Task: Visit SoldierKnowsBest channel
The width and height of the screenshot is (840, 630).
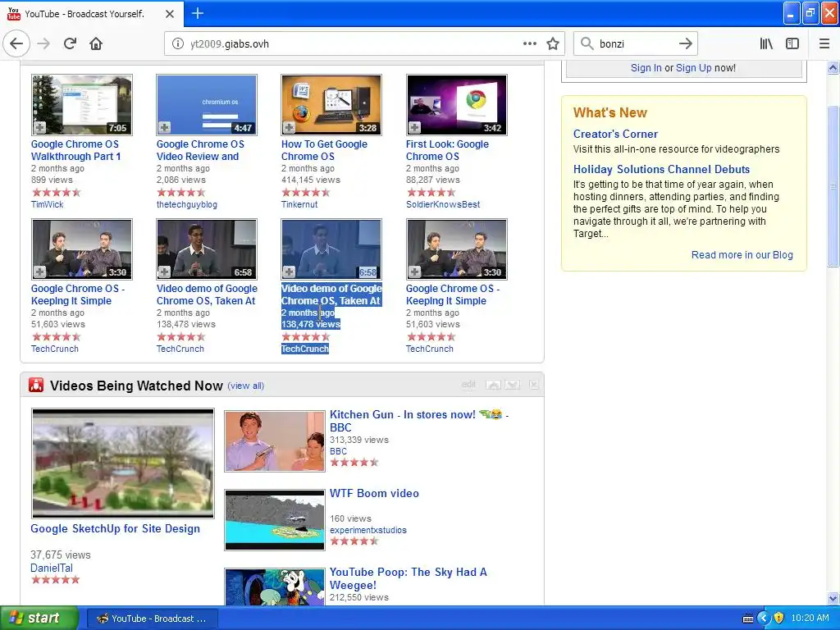Action: 443,204
